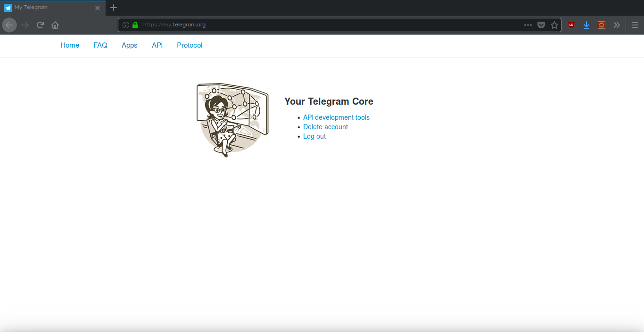Image resolution: width=644 pixels, height=332 pixels.
Task: Click the forward navigation arrow
Action: pos(25,25)
